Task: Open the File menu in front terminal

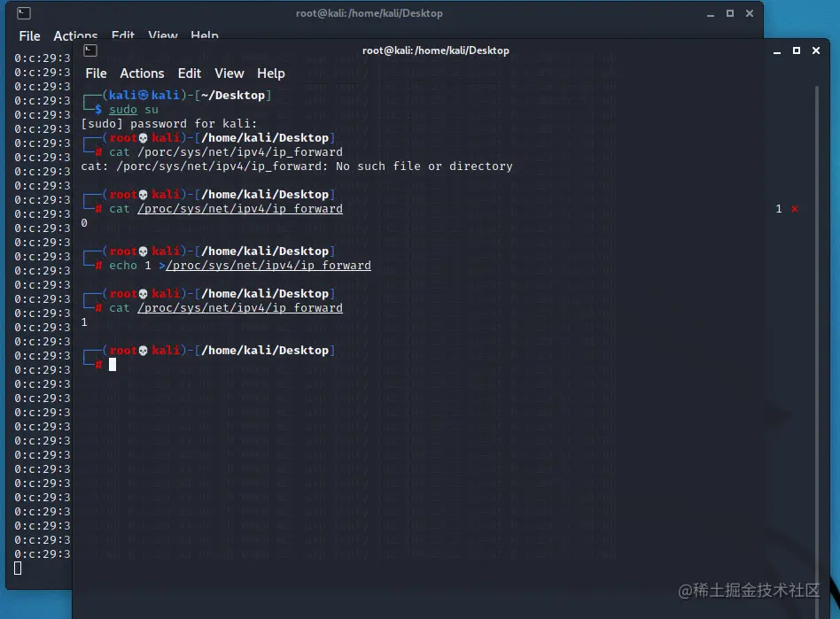Action: point(96,74)
